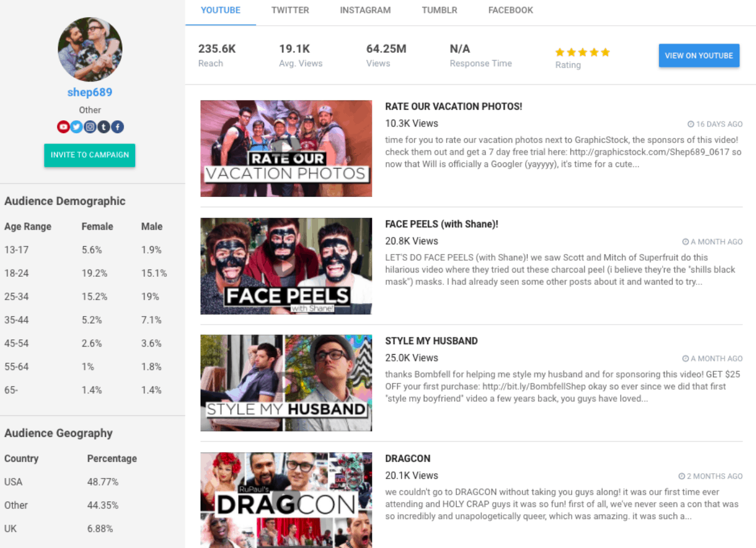Select the Facebook tab
The height and width of the screenshot is (548, 756).
click(510, 10)
